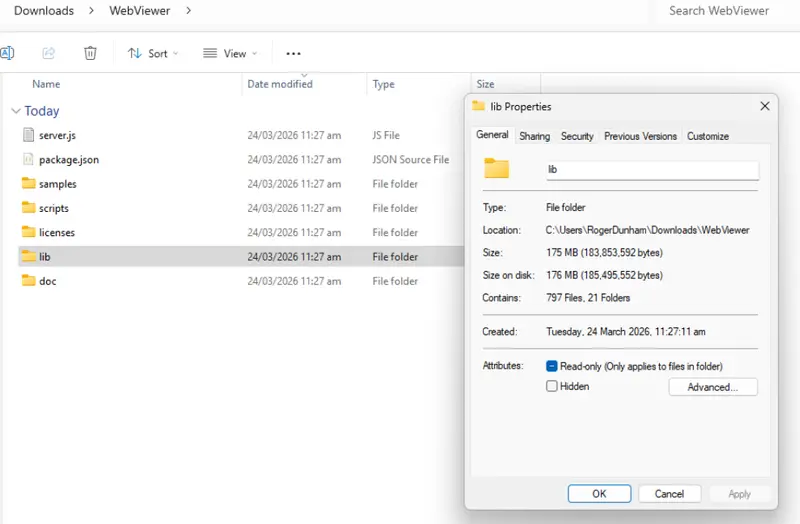Click the scripts folder icon
This screenshot has width=800, height=524.
pos(29,208)
